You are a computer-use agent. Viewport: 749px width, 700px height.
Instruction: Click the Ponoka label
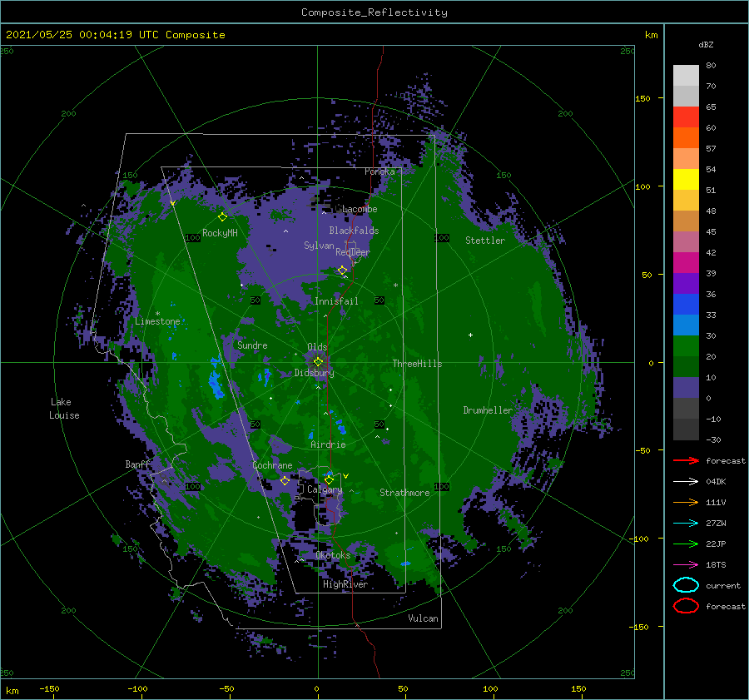[379, 171]
